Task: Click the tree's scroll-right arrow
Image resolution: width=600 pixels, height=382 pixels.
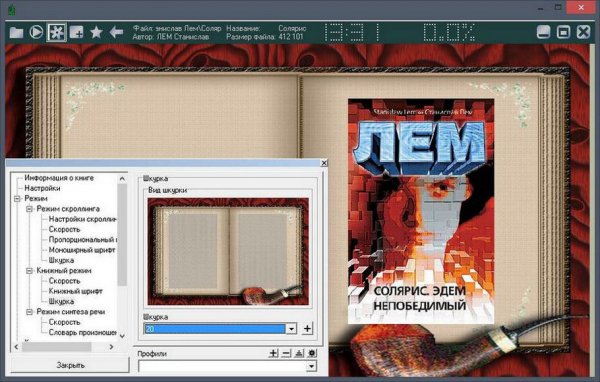Action: (111, 347)
